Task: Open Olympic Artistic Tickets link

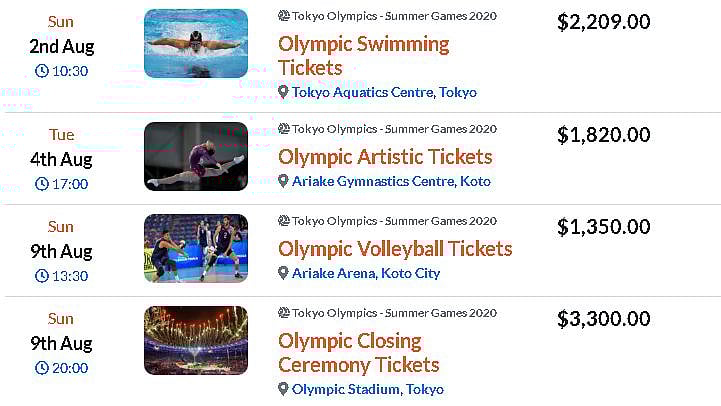Action: click(385, 157)
